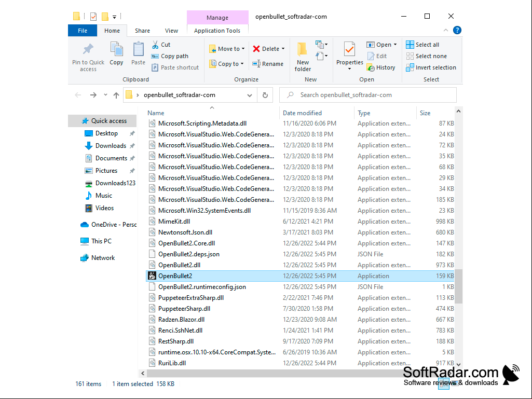This screenshot has width=532, height=399.
Task: Click the Manage contextual tab
Action: [217, 18]
